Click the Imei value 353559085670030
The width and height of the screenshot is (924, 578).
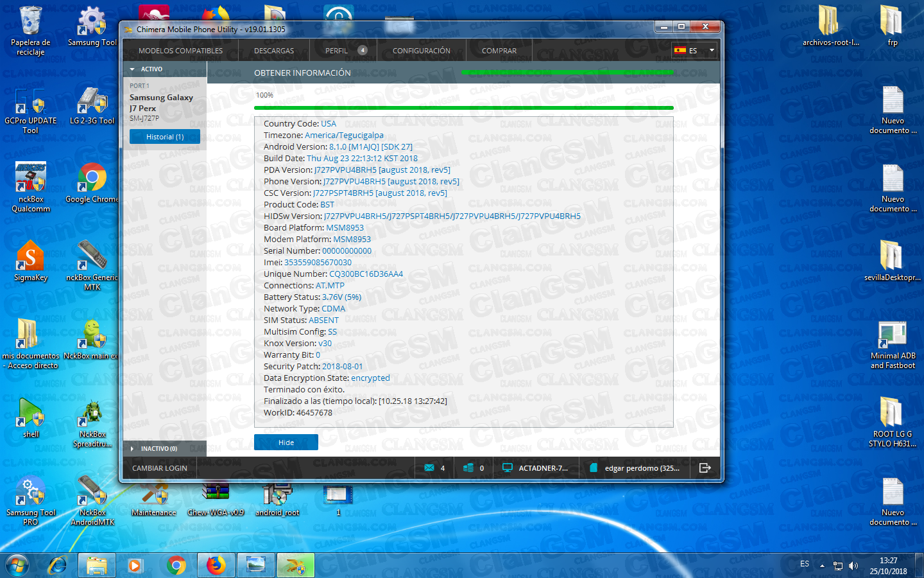click(318, 262)
